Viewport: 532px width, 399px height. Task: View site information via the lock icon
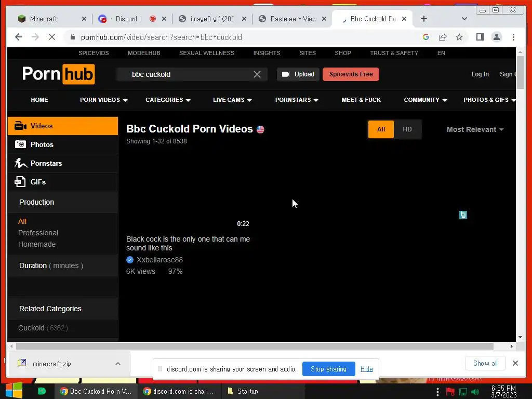point(73,37)
